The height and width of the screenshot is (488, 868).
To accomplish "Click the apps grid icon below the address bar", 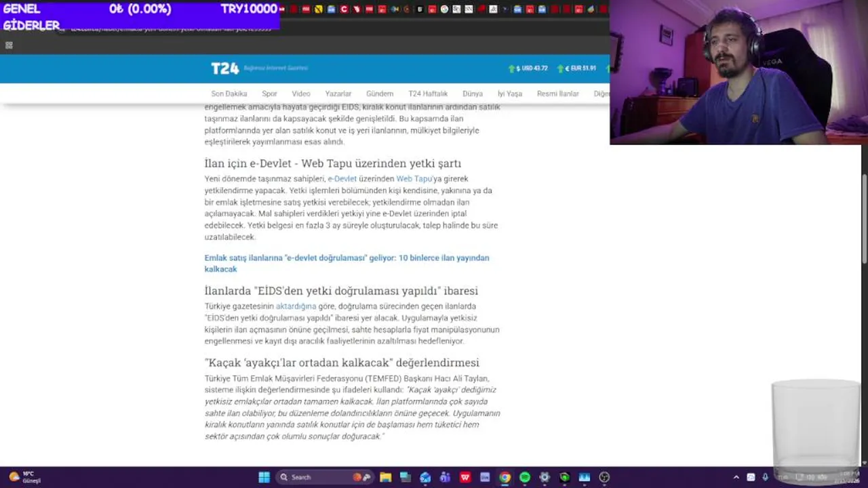I will 9,45.
